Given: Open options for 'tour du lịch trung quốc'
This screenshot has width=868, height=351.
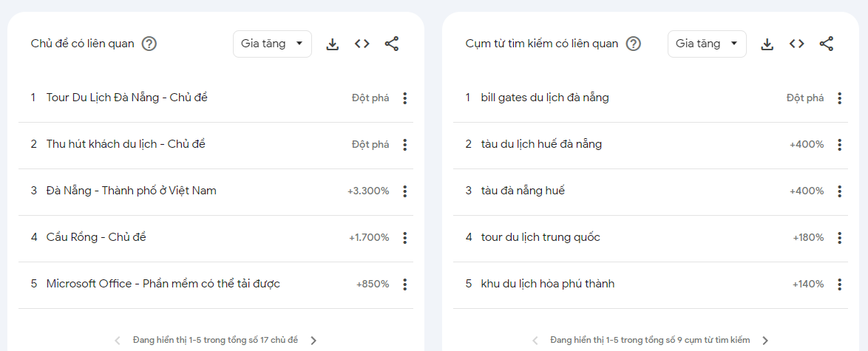Looking at the screenshot, I should [839, 238].
